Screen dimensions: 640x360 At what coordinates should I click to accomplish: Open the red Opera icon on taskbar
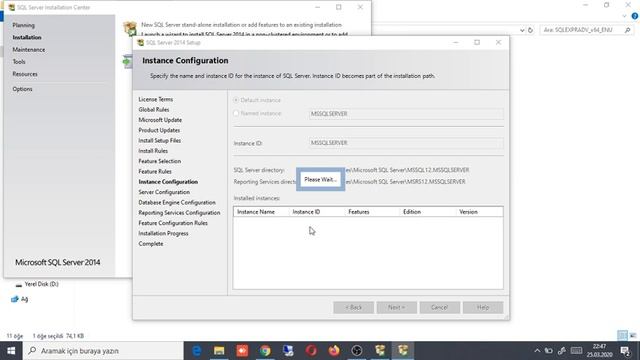(311, 351)
